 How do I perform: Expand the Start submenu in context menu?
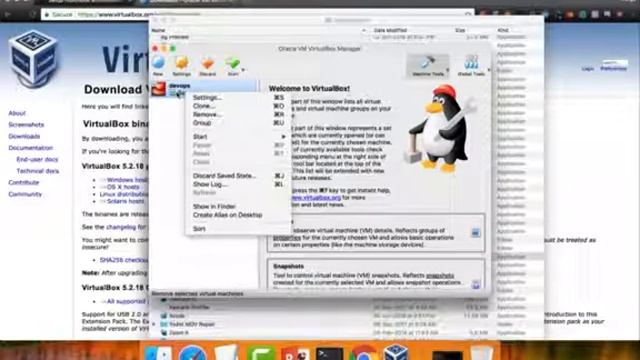(x=239, y=137)
